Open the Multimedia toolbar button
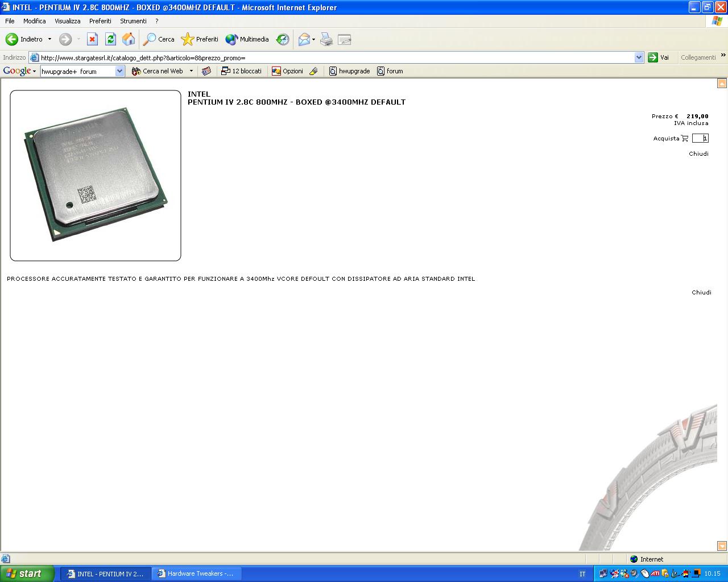This screenshot has width=728, height=582. pos(247,39)
